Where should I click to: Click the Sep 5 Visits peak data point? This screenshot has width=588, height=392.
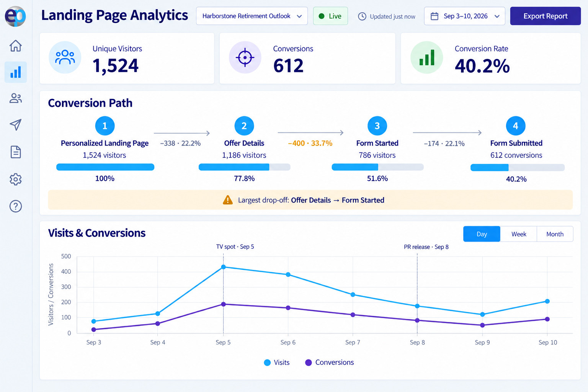tap(224, 267)
